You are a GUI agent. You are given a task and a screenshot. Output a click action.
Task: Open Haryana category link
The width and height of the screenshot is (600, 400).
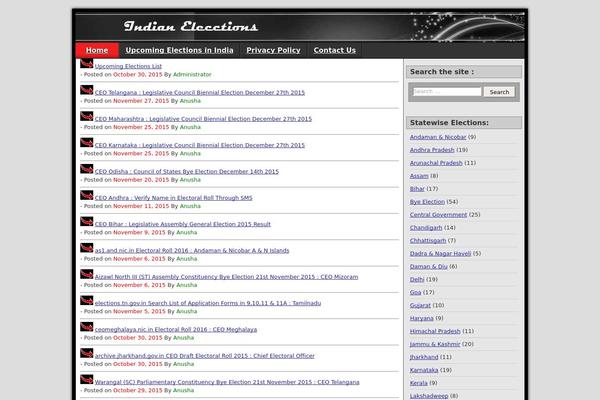point(422,318)
